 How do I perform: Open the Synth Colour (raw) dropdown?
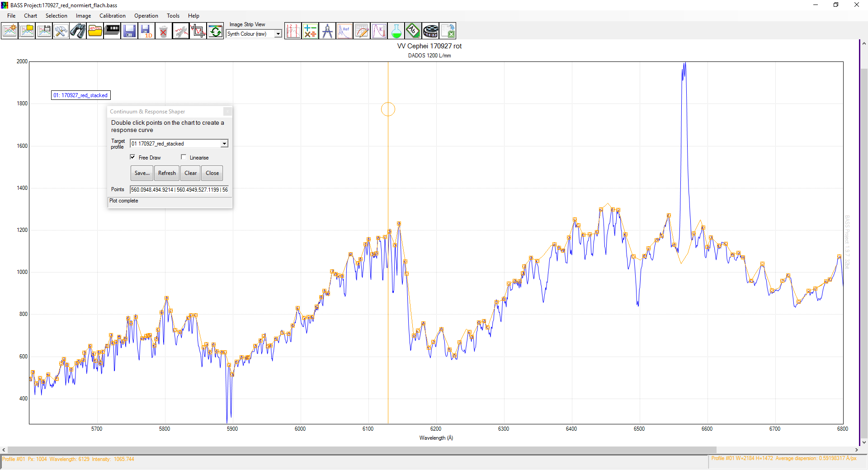278,34
